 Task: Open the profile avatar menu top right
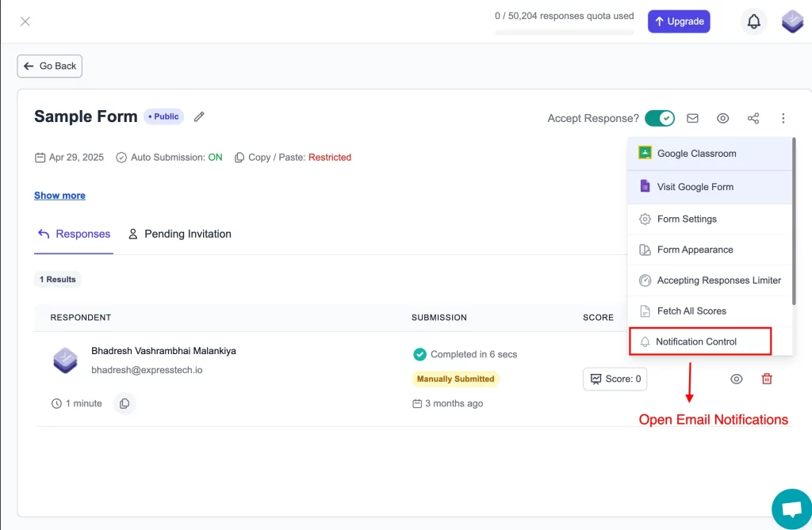point(792,21)
